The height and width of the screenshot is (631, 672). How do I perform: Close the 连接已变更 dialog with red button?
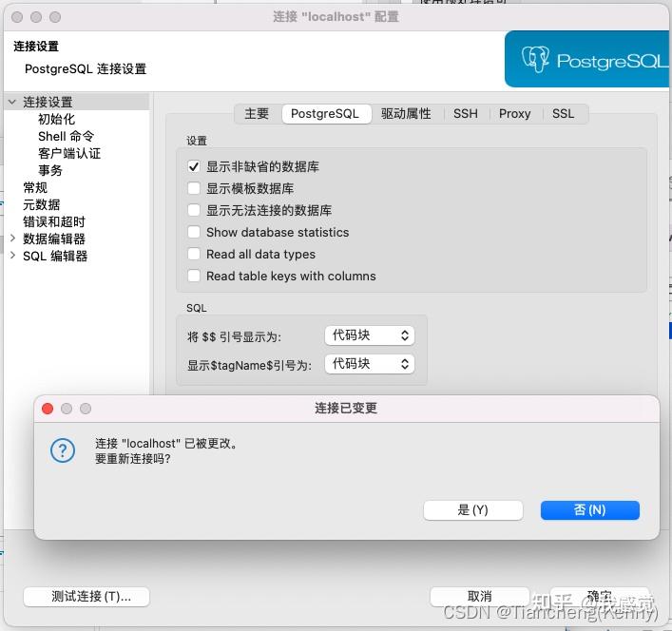pos(48,409)
